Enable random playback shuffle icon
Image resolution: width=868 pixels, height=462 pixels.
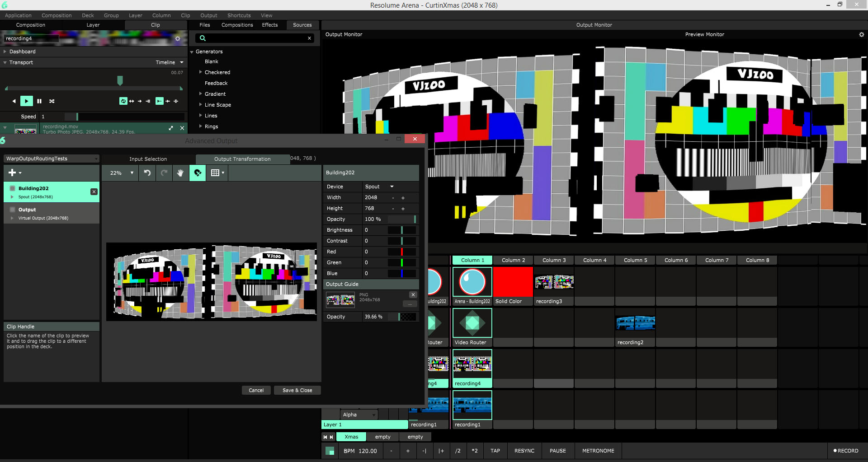tap(52, 101)
